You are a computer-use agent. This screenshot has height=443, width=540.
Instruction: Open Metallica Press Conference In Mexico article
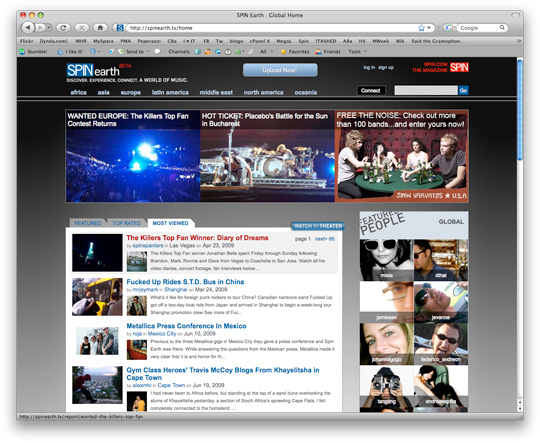186,326
